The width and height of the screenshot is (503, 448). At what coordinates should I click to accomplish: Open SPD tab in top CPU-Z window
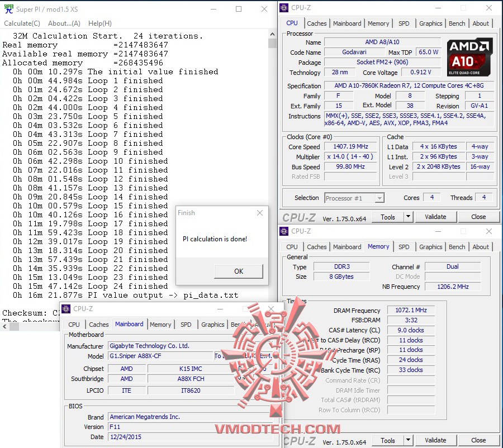[x=404, y=23]
